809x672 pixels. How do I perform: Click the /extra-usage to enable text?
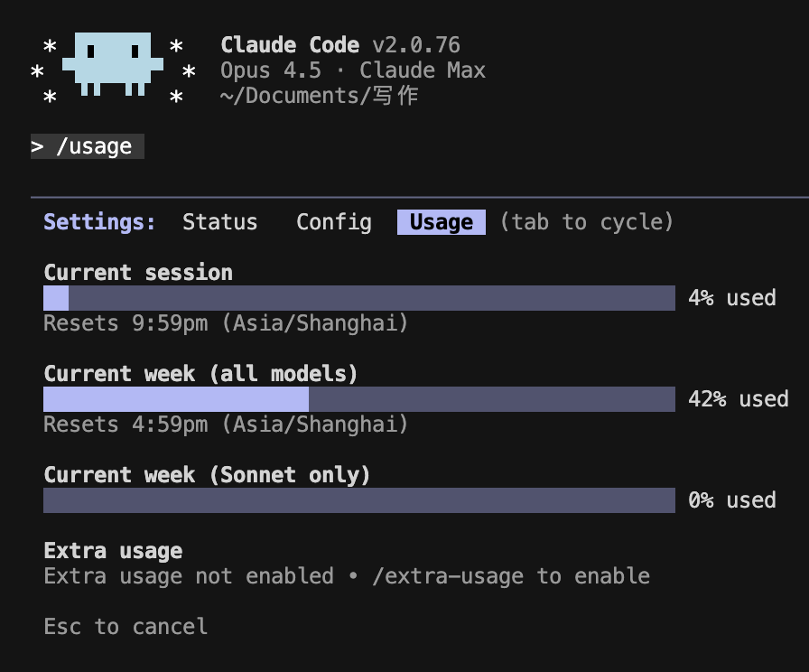pos(510,576)
